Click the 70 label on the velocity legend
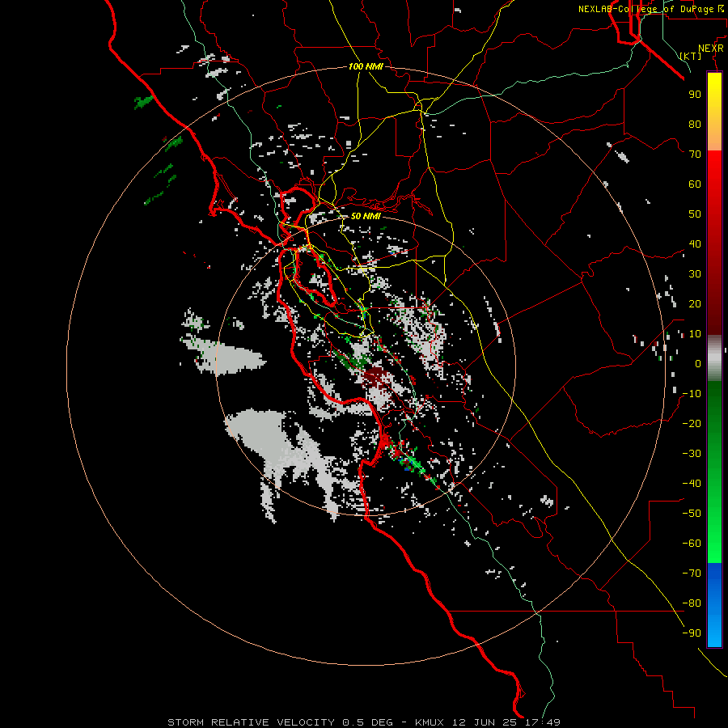 [695, 154]
